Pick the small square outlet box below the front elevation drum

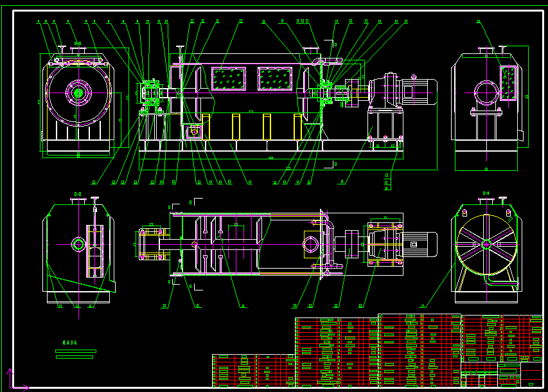coord(193,132)
